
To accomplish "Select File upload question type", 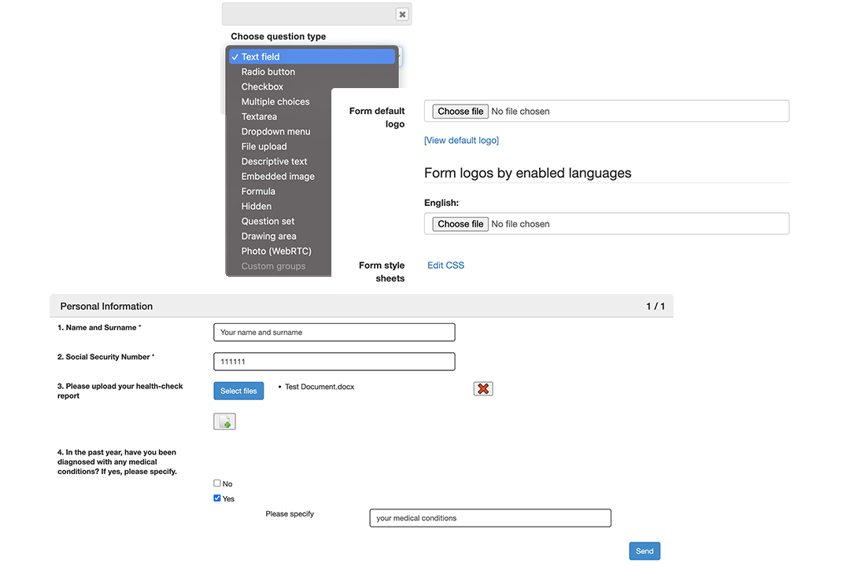I will pos(264,146).
